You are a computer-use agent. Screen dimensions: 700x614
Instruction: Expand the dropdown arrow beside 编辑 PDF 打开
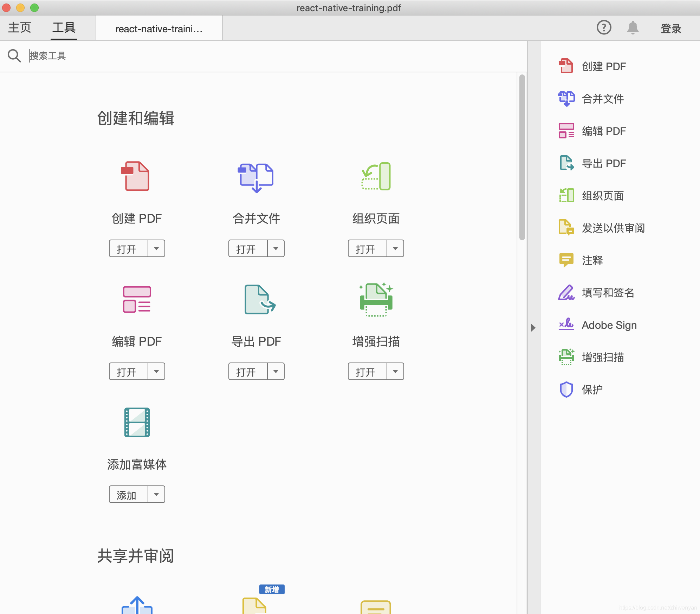tap(156, 372)
